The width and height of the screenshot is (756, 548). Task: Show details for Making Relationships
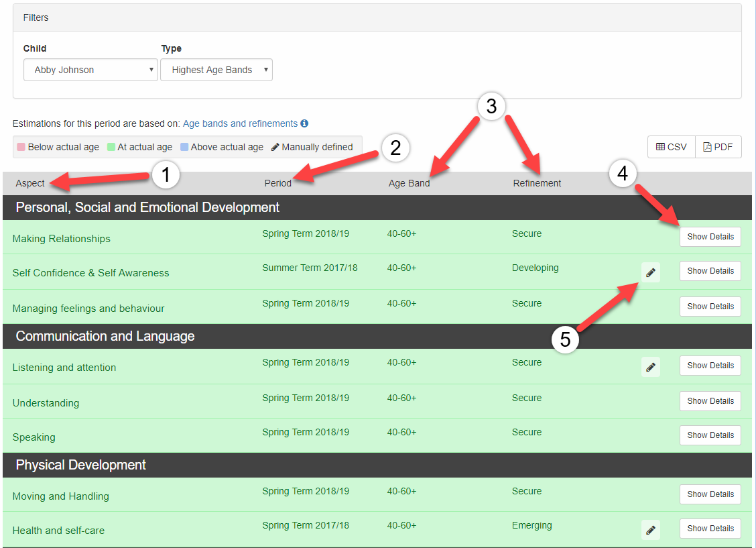point(710,237)
